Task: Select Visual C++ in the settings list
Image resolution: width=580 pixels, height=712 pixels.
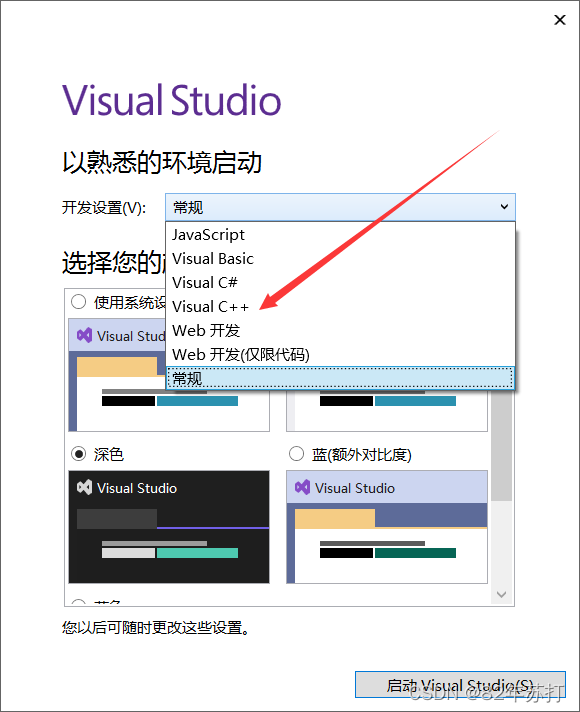Action: pos(340,307)
